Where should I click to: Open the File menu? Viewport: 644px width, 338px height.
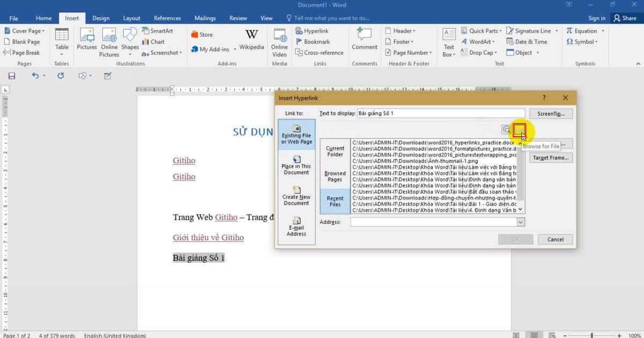coord(13,18)
